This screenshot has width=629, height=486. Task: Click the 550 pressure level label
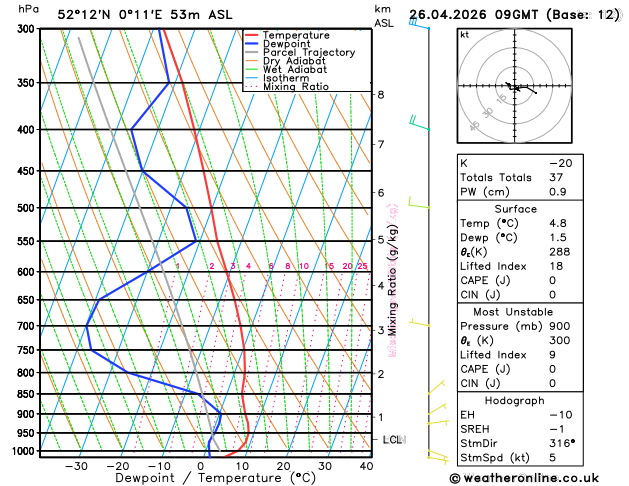28,241
